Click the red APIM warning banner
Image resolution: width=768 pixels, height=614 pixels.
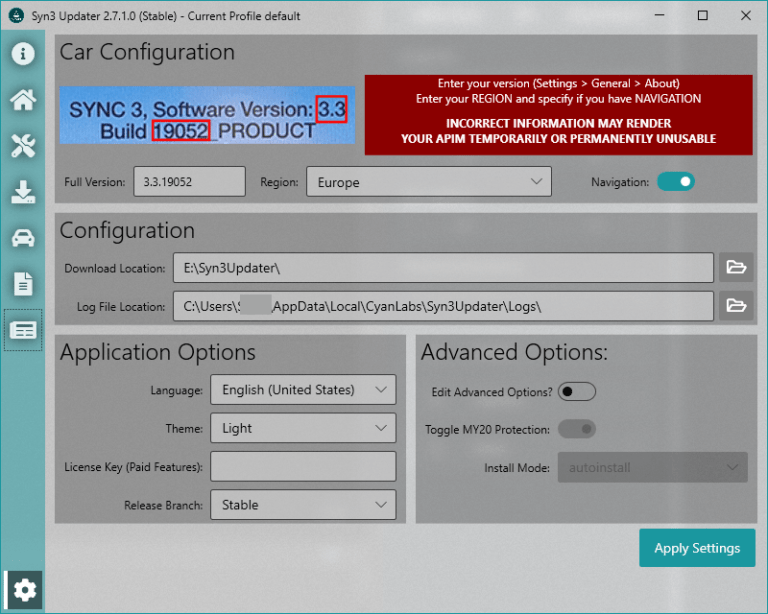[558, 115]
